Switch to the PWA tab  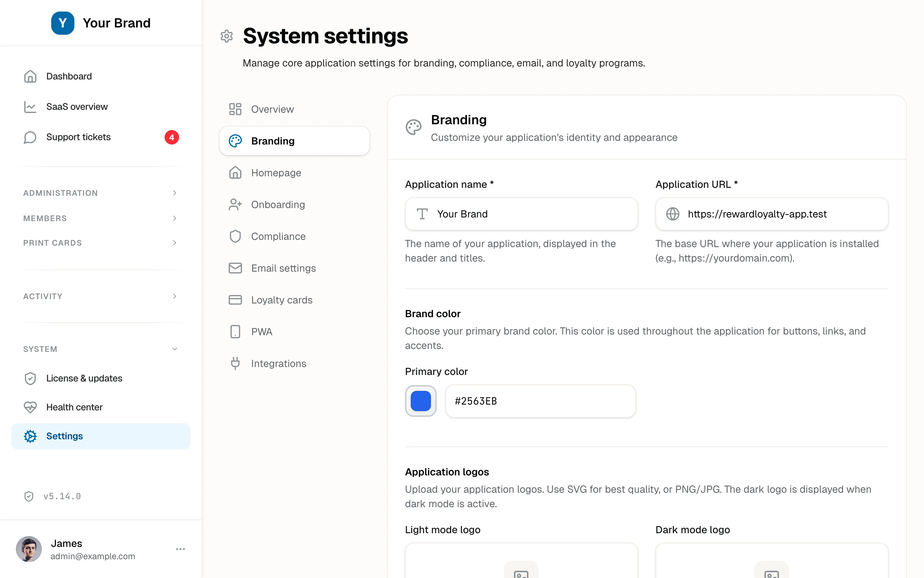pos(295,331)
